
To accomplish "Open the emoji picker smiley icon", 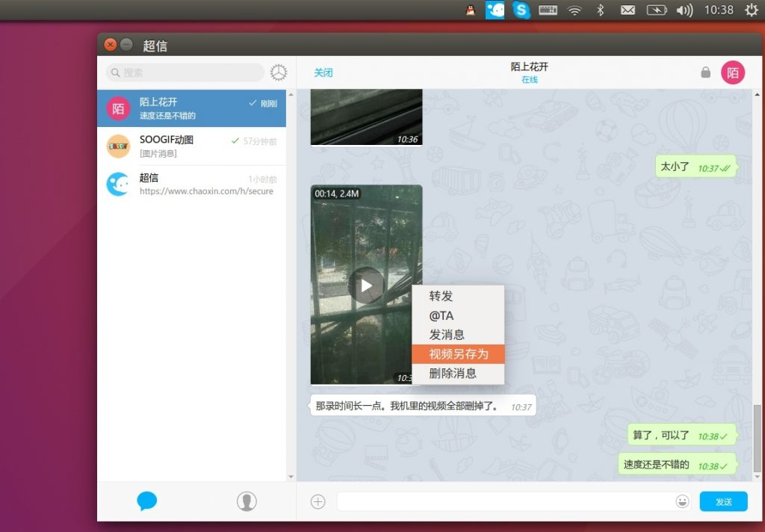I will 682,501.
